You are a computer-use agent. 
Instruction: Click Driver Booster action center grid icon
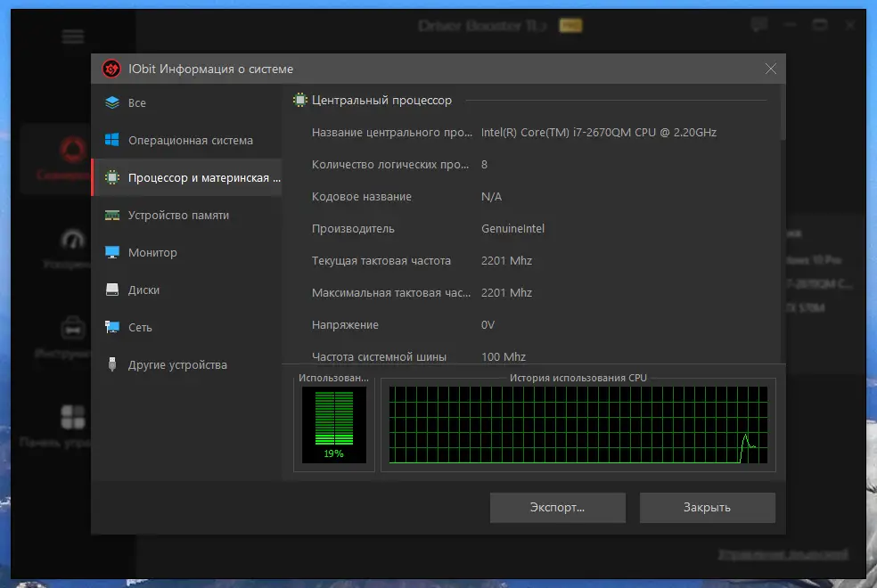tap(73, 417)
